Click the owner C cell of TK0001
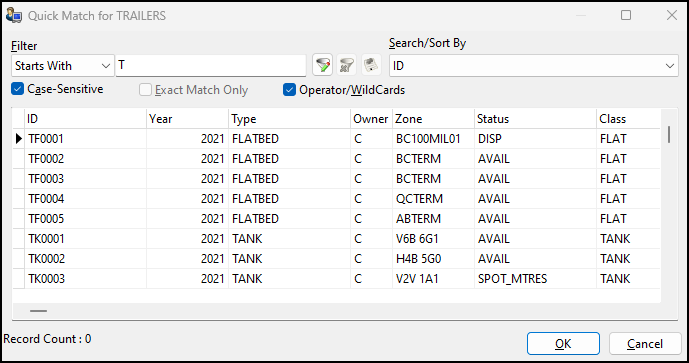The width and height of the screenshot is (689, 363). [371, 239]
